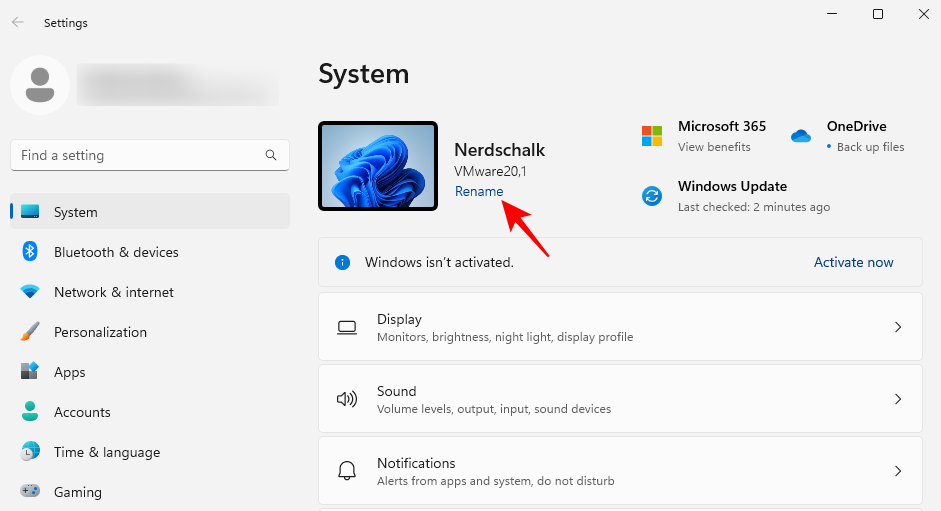This screenshot has width=941, height=511.
Task: Click the Apps icon in sidebar
Action: [30, 371]
